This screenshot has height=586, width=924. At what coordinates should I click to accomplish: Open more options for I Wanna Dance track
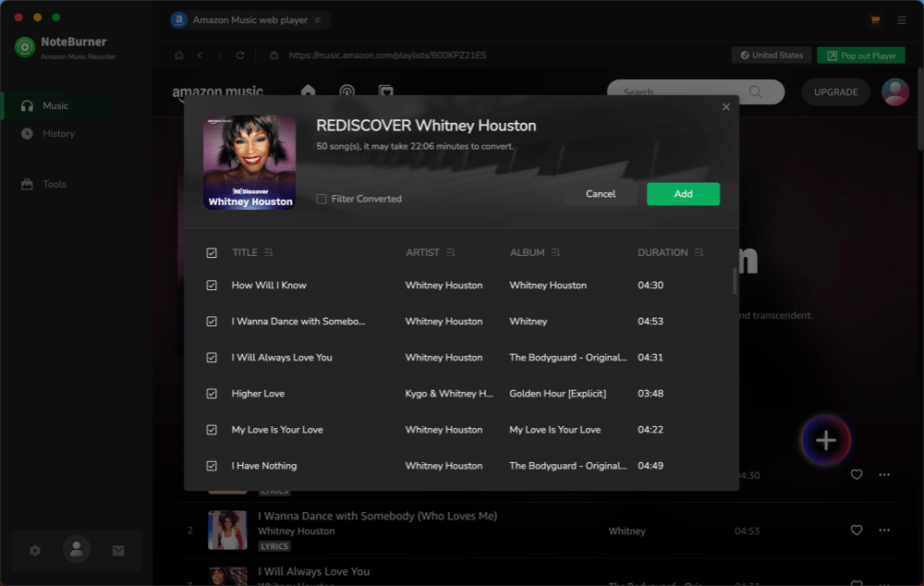(x=884, y=530)
